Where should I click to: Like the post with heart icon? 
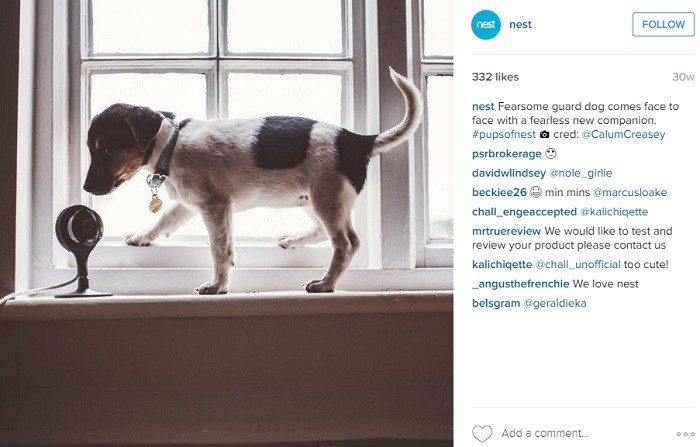(482, 433)
